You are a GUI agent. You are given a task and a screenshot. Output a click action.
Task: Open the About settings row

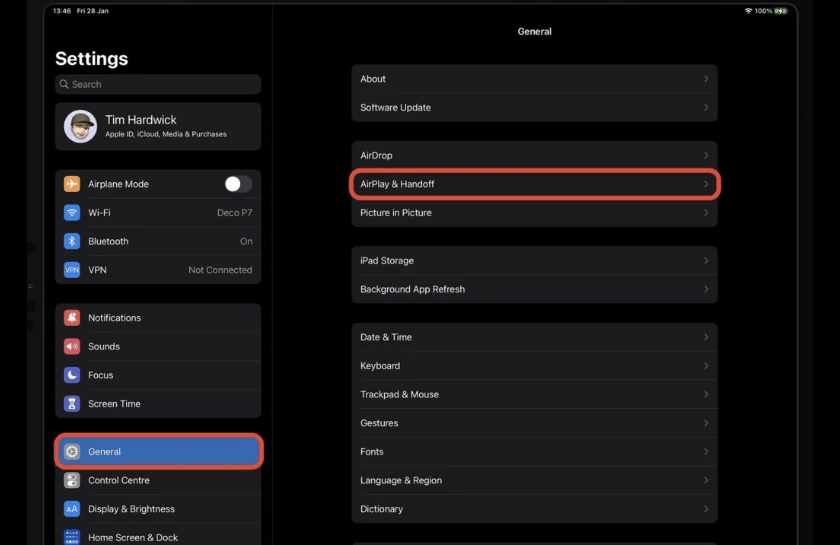[534, 79]
